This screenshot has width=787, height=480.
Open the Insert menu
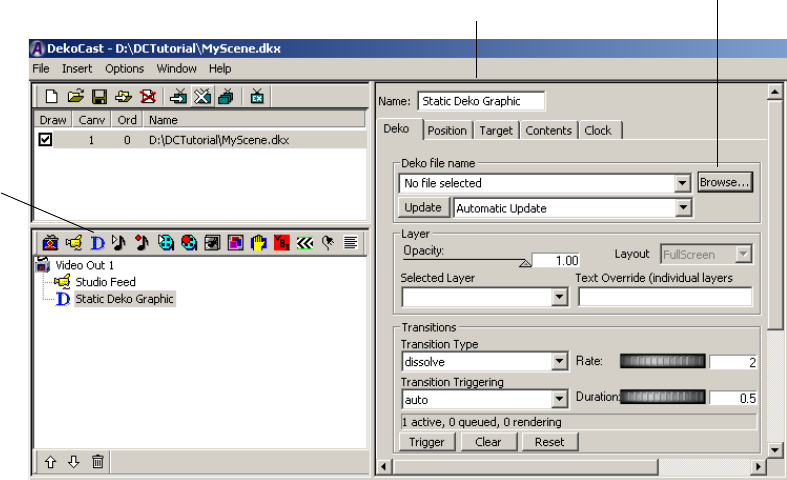click(x=77, y=68)
